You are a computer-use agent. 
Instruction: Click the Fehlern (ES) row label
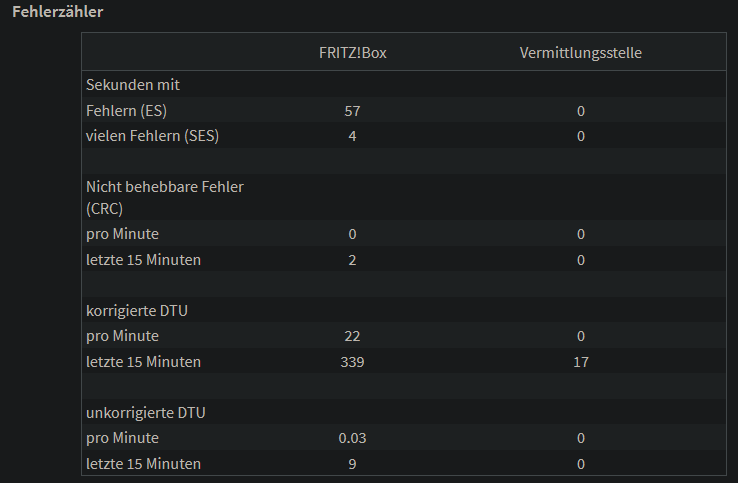pyautogui.click(x=126, y=111)
